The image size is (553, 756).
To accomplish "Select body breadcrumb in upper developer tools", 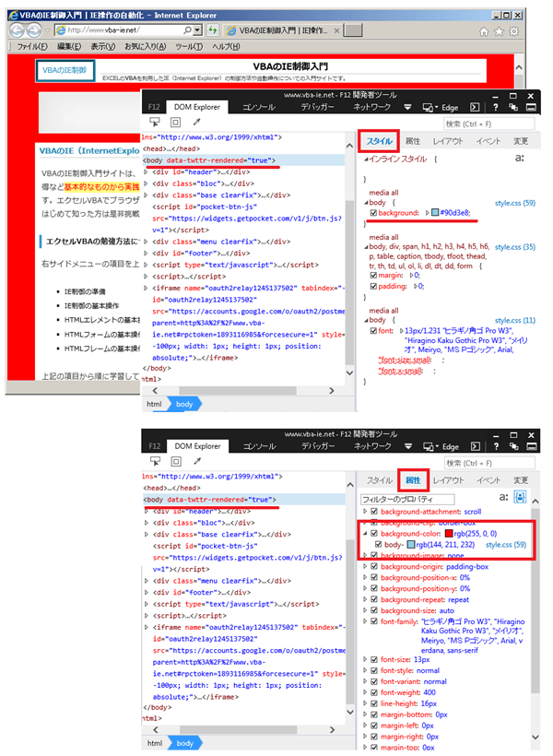I will click(x=184, y=404).
